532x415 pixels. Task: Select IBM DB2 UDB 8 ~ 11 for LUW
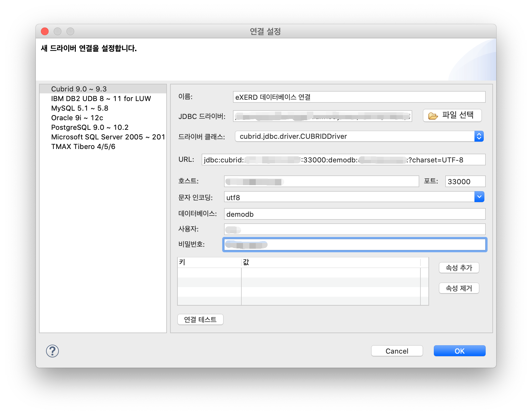(x=103, y=98)
